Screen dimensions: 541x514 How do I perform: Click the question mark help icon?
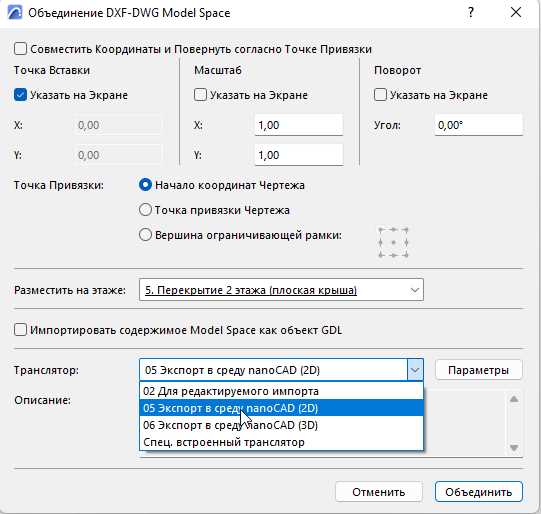[471, 12]
